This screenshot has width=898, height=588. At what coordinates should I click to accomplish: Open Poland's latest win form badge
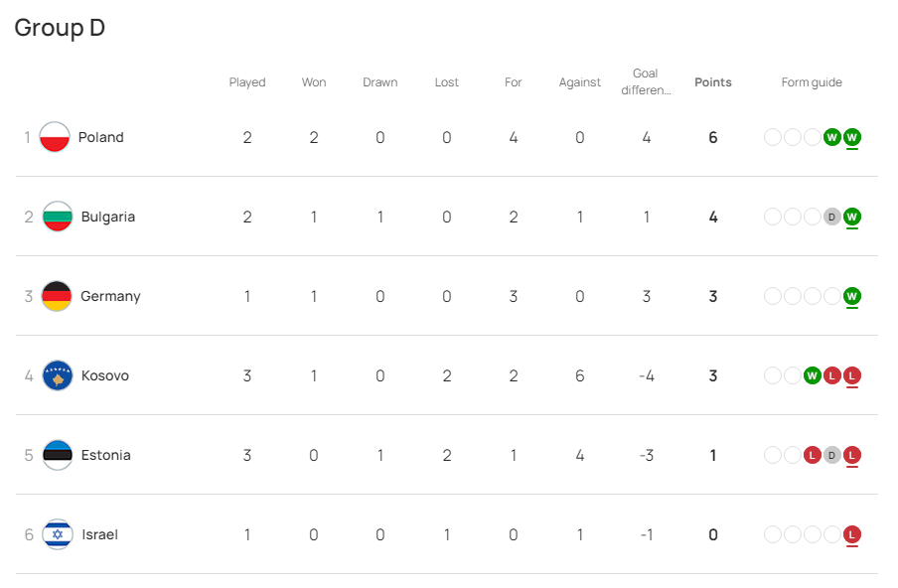point(851,137)
